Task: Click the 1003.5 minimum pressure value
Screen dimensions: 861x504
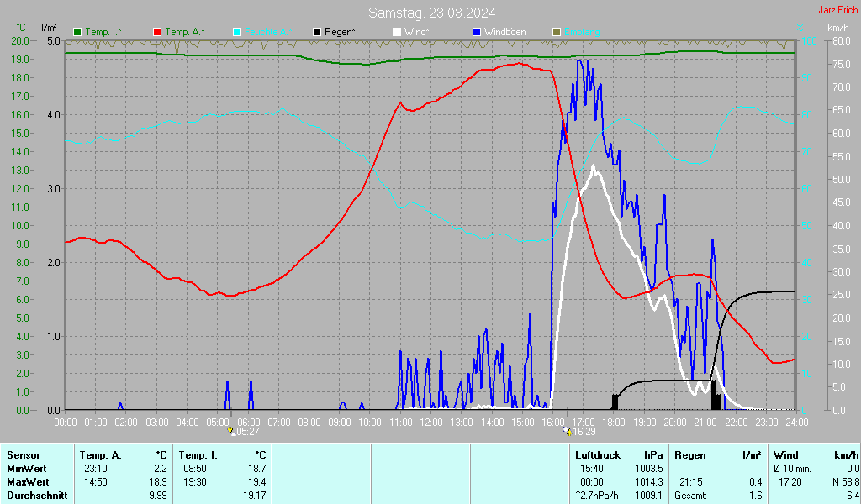Action: point(649,469)
